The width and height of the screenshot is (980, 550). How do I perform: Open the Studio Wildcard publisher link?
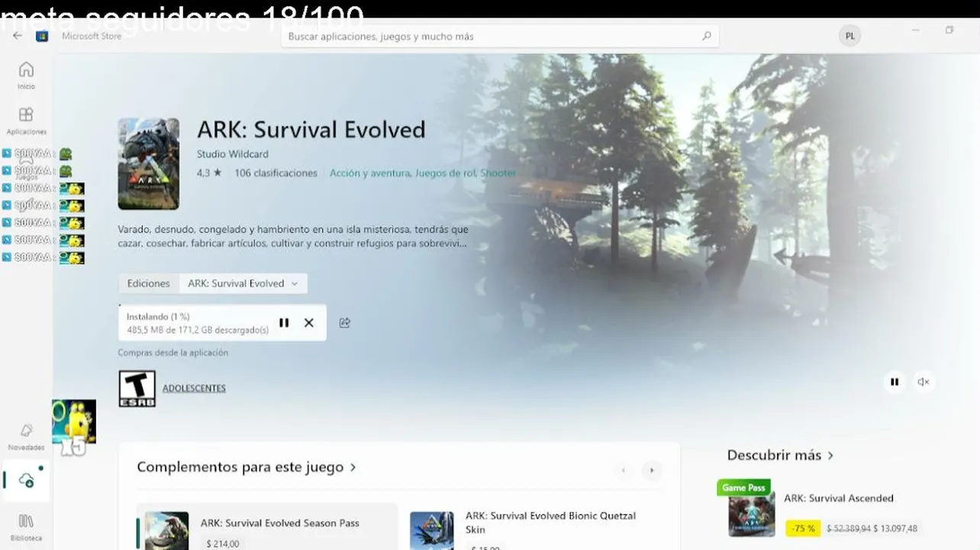point(232,154)
